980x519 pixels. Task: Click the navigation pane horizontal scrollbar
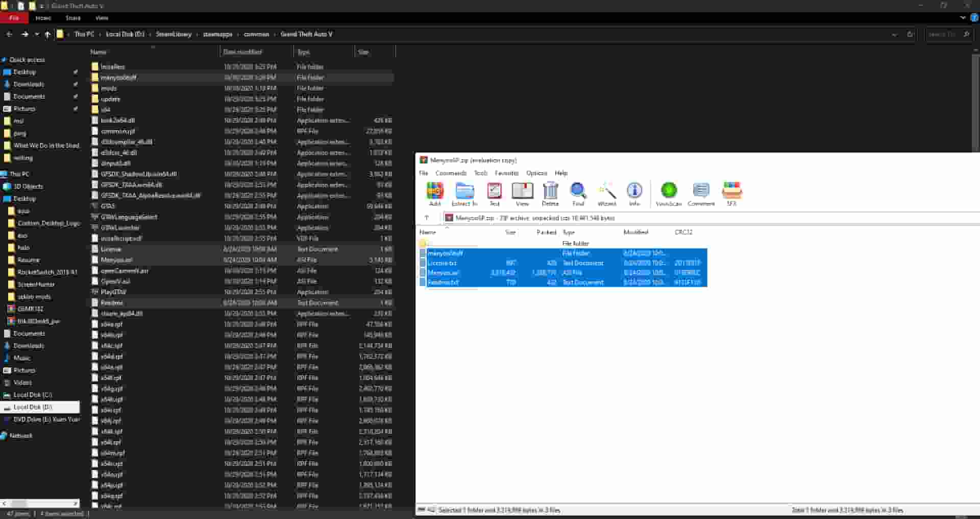pos(41,504)
